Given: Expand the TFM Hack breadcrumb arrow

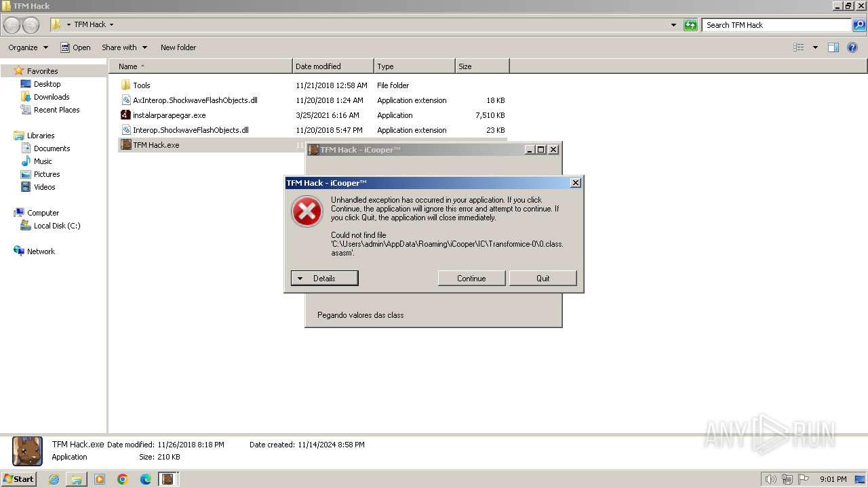Looking at the screenshot, I should (111, 25).
